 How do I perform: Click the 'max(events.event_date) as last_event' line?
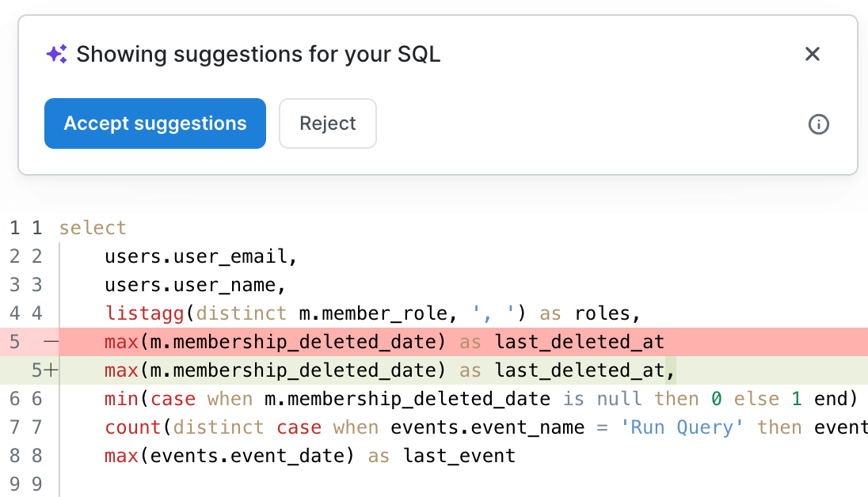pyautogui.click(x=310, y=456)
